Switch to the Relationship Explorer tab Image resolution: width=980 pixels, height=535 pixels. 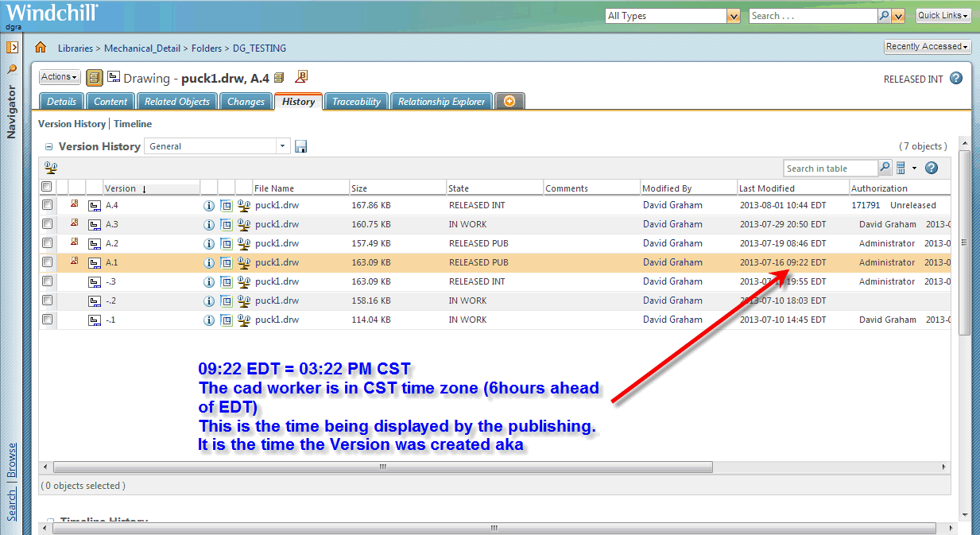(441, 102)
